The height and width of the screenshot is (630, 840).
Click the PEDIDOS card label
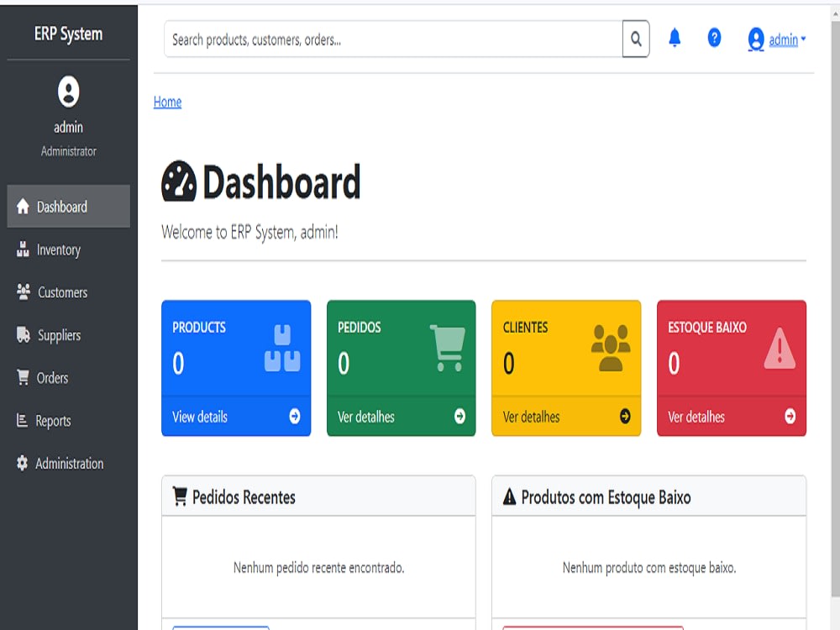(x=359, y=328)
